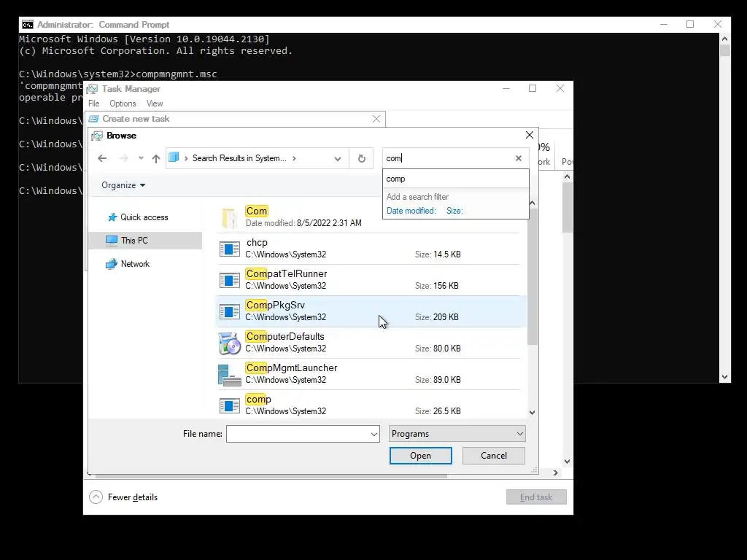Screen dimensions: 747x560
Task: Go back in the Browse dialog
Action: (x=102, y=158)
